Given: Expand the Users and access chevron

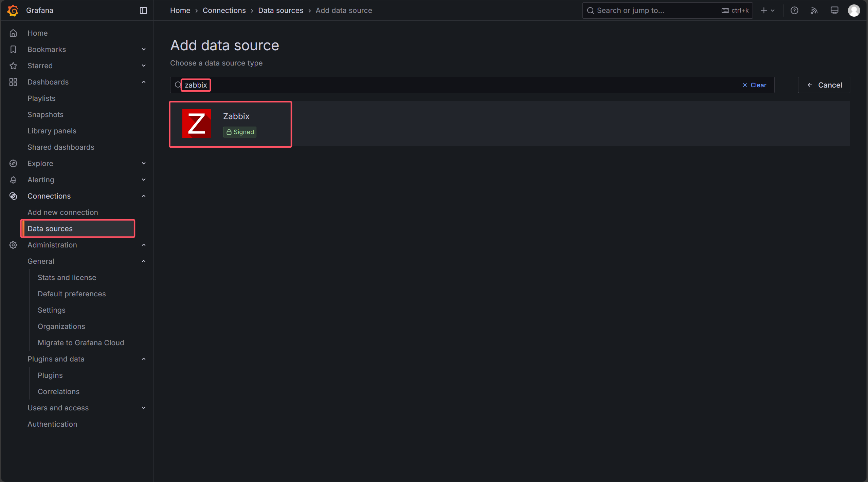Looking at the screenshot, I should pos(144,408).
